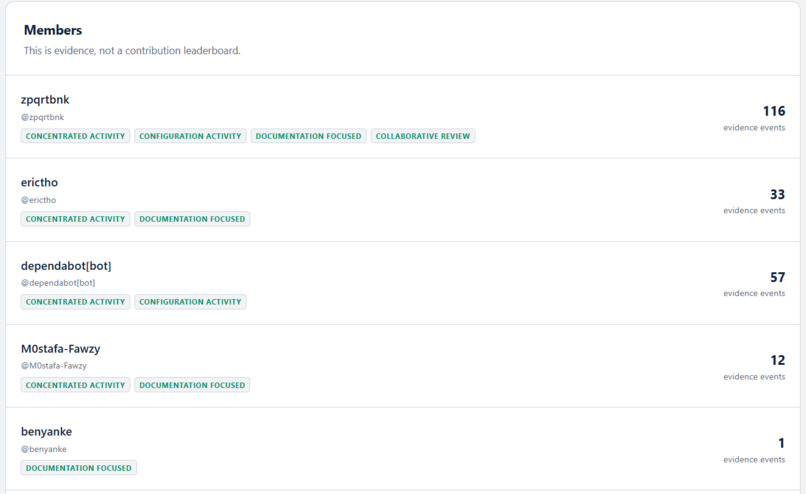The height and width of the screenshot is (494, 806).
Task: Click the @dependabot[bot] handle
Action: click(x=58, y=283)
